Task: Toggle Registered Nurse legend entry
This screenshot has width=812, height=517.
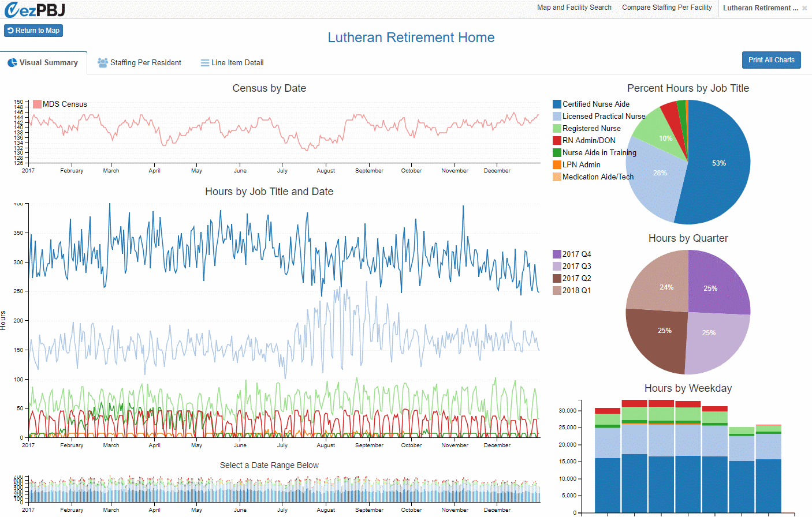Action: pos(591,129)
